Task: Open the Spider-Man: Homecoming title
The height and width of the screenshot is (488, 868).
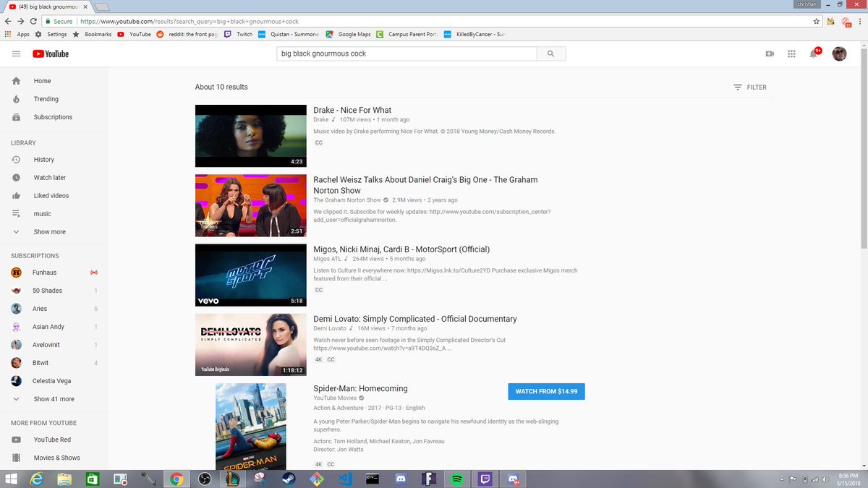Action: pos(360,389)
